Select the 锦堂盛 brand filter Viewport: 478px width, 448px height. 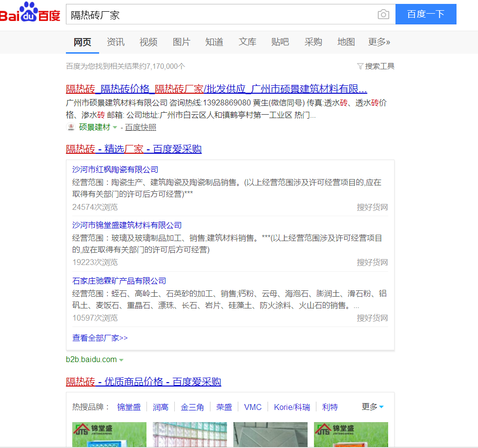coord(129,407)
